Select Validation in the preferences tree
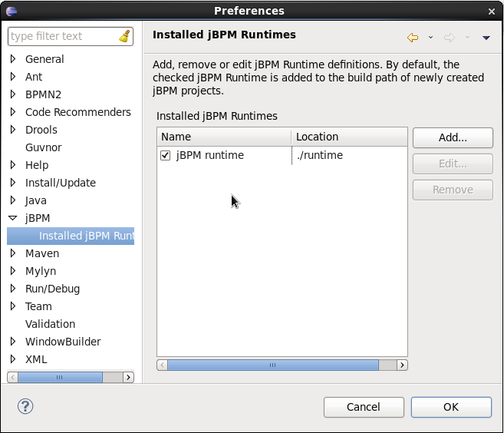Image resolution: width=504 pixels, height=433 pixels. coord(50,324)
